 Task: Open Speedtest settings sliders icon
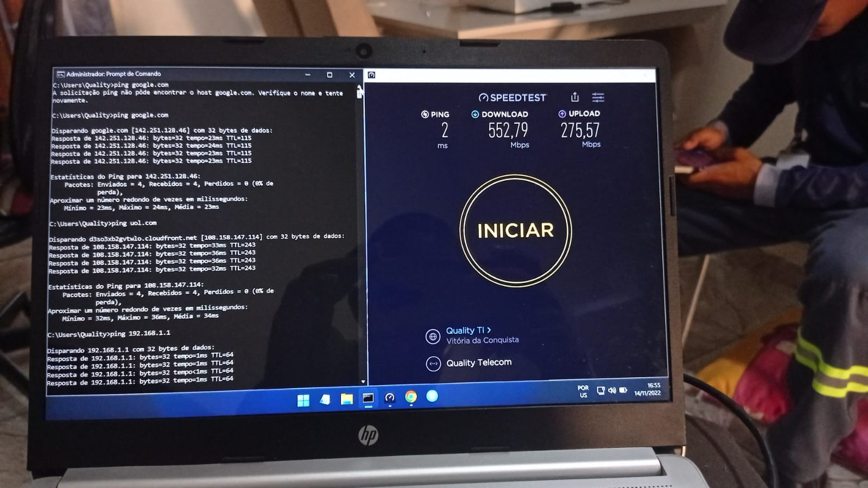coord(598,97)
